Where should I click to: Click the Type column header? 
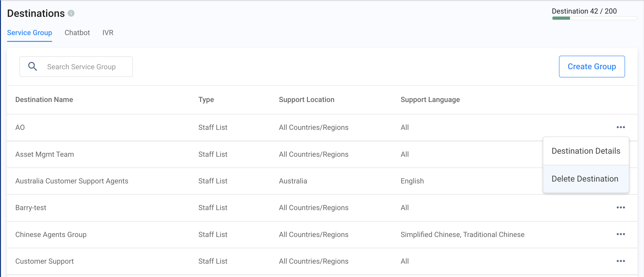click(x=206, y=99)
